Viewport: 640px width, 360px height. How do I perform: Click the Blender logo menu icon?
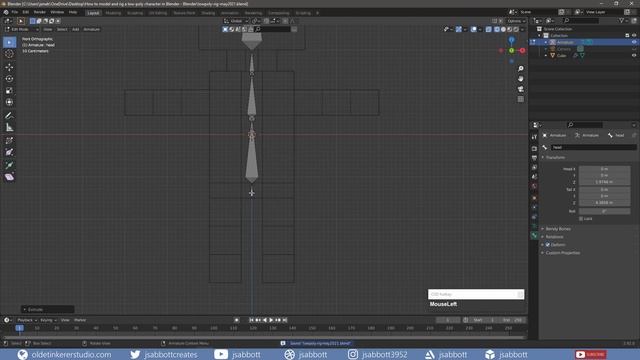pyautogui.click(x=6, y=12)
